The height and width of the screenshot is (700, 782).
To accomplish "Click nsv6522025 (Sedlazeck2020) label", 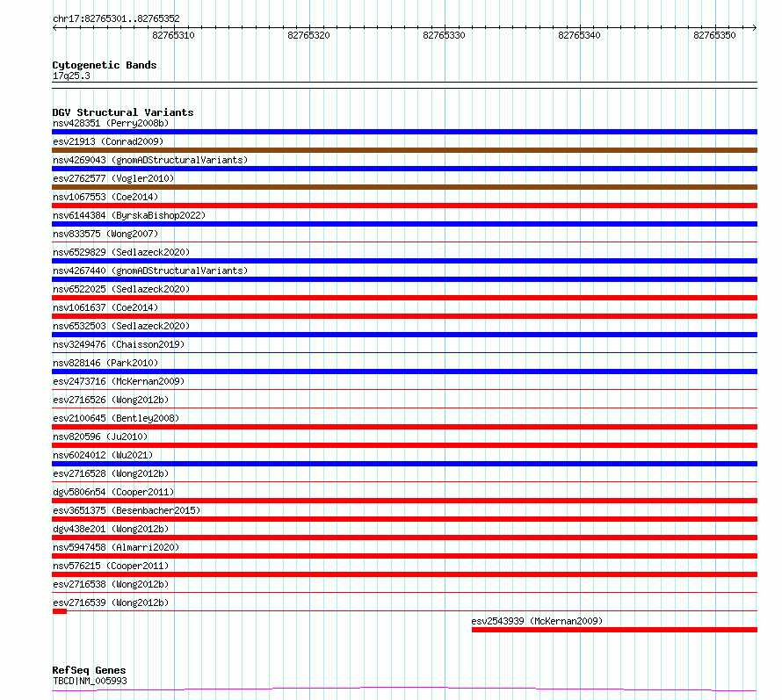I will click(121, 289).
